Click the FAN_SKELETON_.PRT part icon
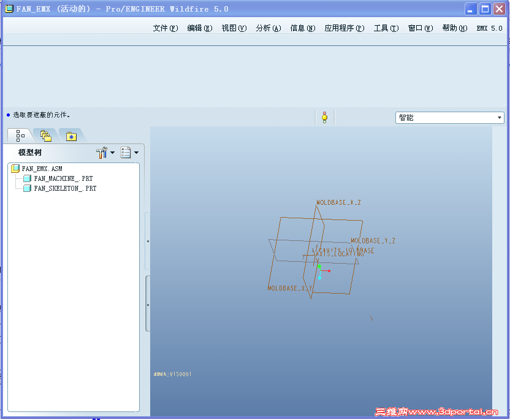Image resolution: width=510 pixels, height=420 pixels. [28, 188]
